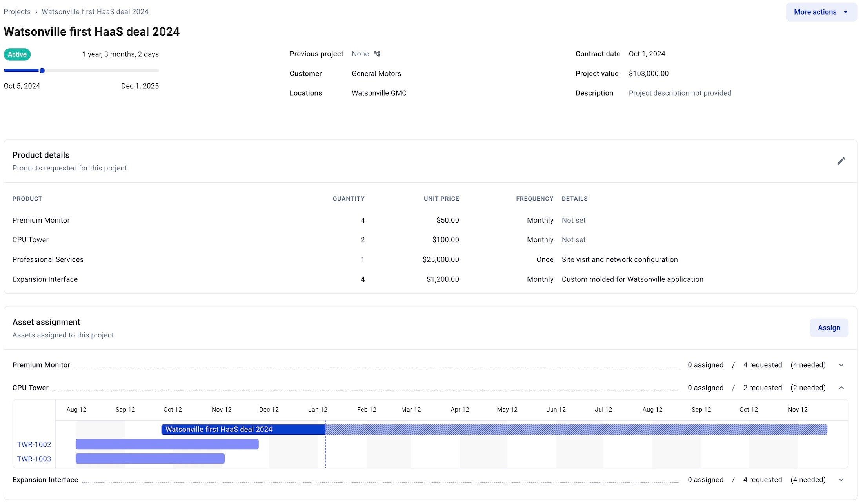Click the hatched future portion of project bar
Screen dimensions: 863x504
tap(576, 430)
